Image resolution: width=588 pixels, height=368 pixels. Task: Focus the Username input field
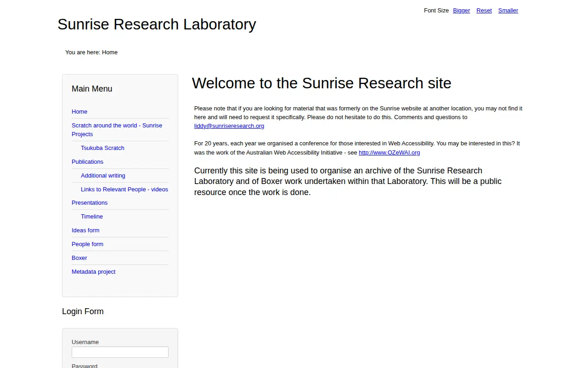coord(120,352)
